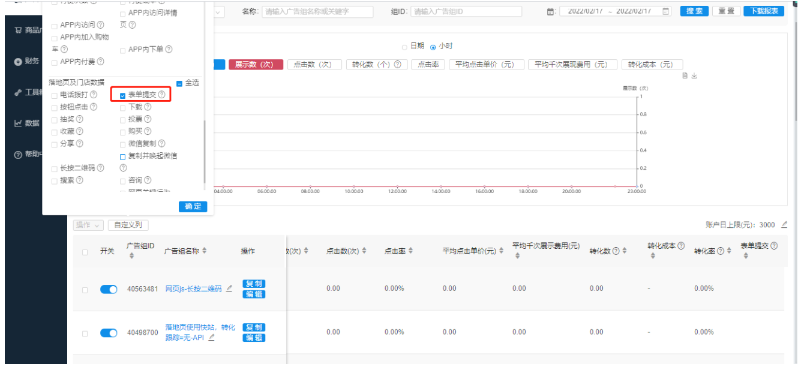Sort by 广告组名称 column arrows
801x366 pixels.
(x=205, y=251)
